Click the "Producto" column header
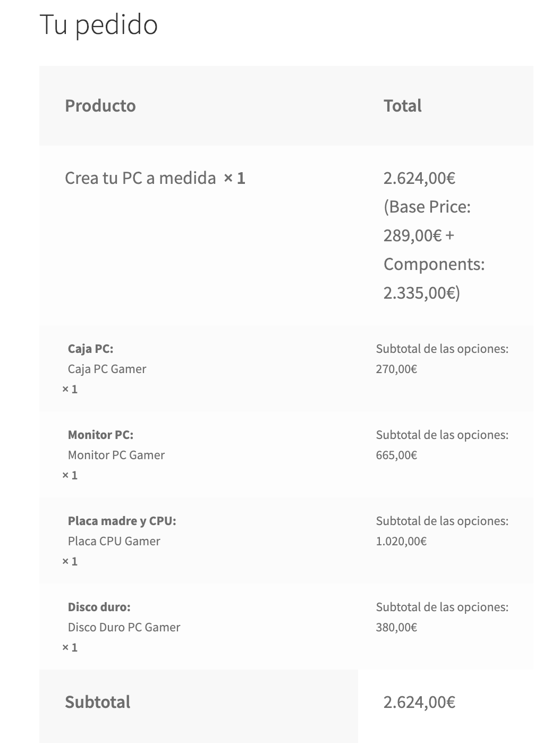Viewport: 560px width, 743px height. point(100,106)
